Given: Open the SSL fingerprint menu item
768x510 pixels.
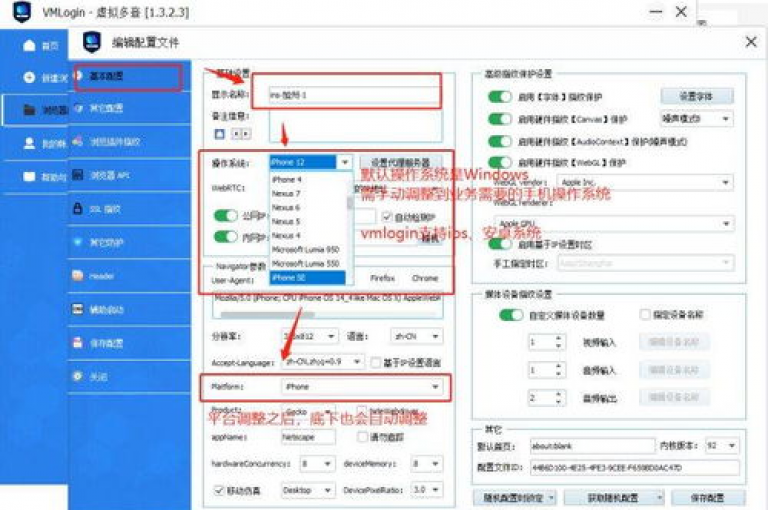Looking at the screenshot, I should (x=130, y=209).
